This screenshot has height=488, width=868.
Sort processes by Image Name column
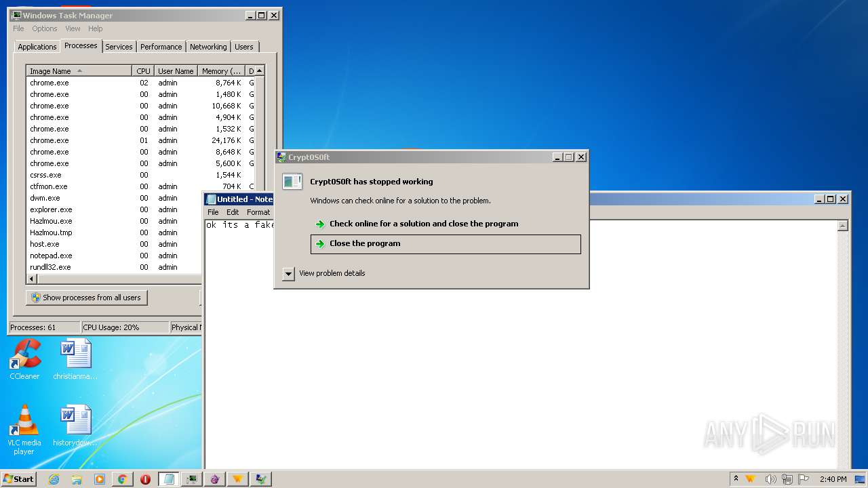(79, 71)
